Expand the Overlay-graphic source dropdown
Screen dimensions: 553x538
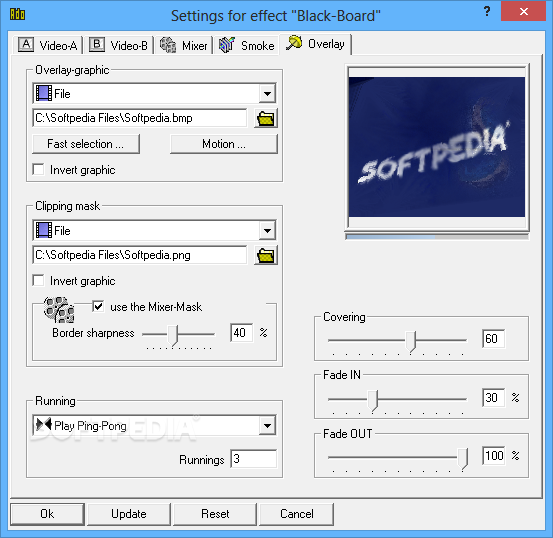point(267,93)
